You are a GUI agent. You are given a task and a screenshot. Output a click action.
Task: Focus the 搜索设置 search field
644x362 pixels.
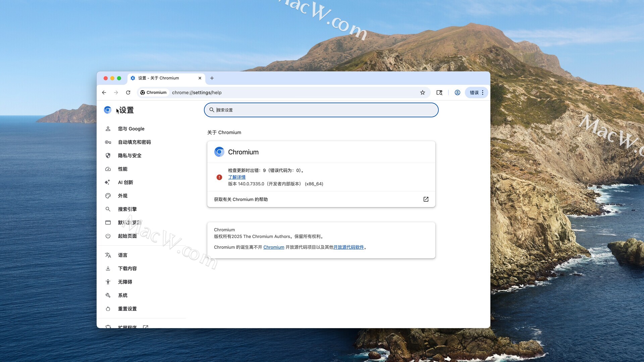(x=321, y=110)
